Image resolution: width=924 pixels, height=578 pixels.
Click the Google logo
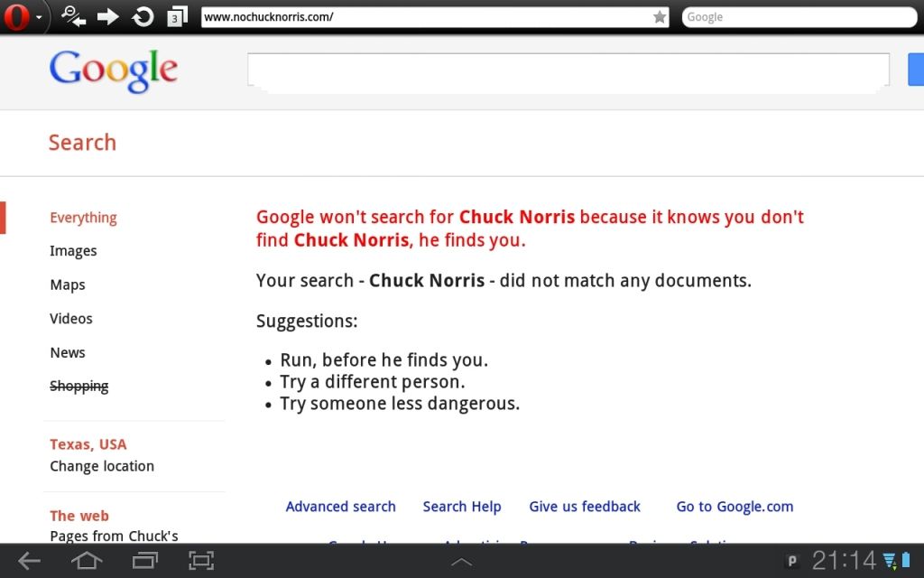pyautogui.click(x=114, y=70)
